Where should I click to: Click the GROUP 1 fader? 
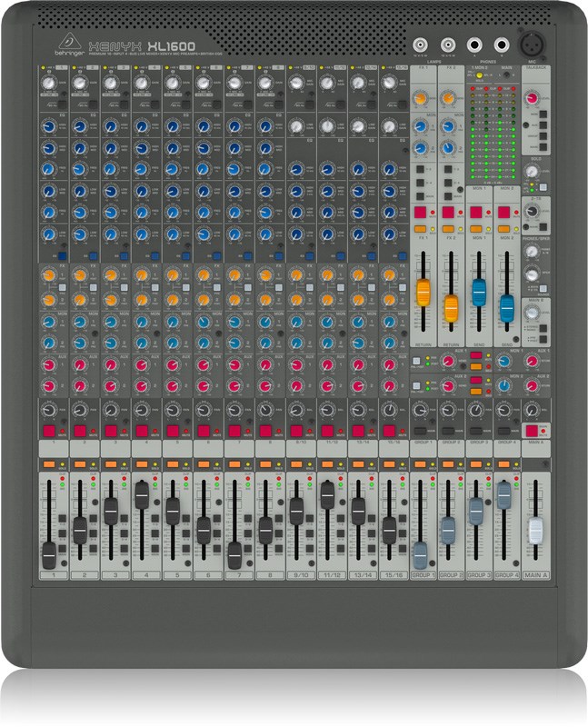(420, 555)
